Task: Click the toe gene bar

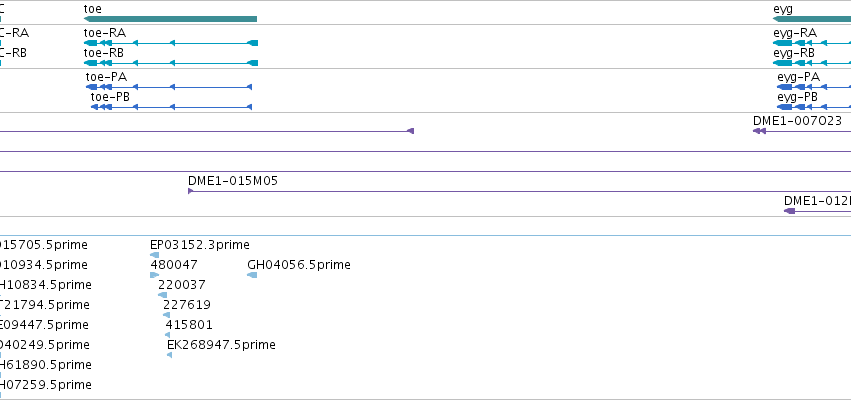Action: click(170, 19)
